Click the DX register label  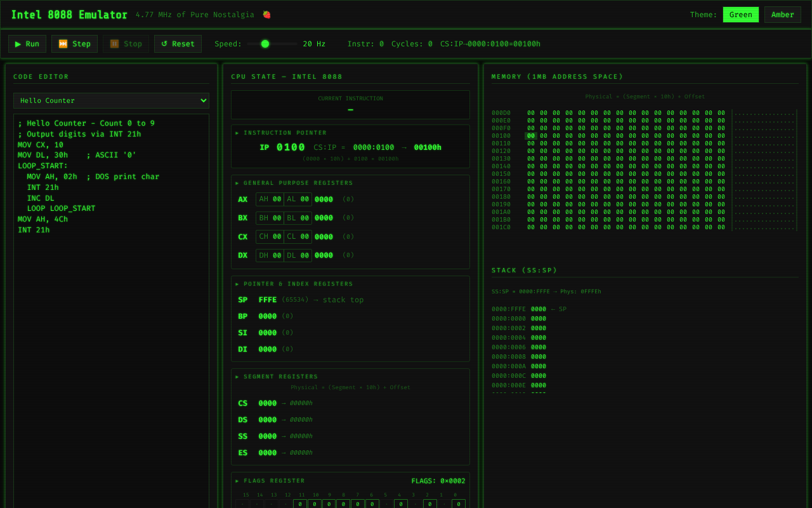pos(243,255)
